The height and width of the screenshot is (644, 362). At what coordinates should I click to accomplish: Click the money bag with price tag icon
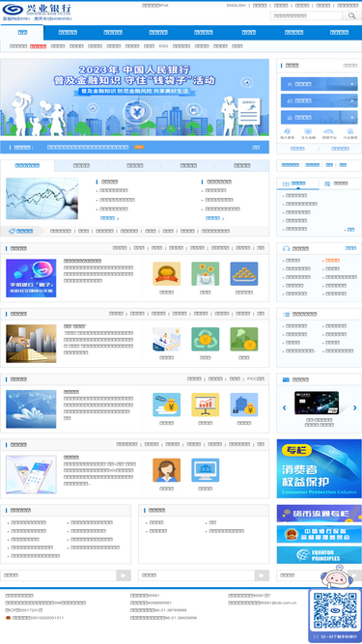pyautogui.click(x=166, y=405)
